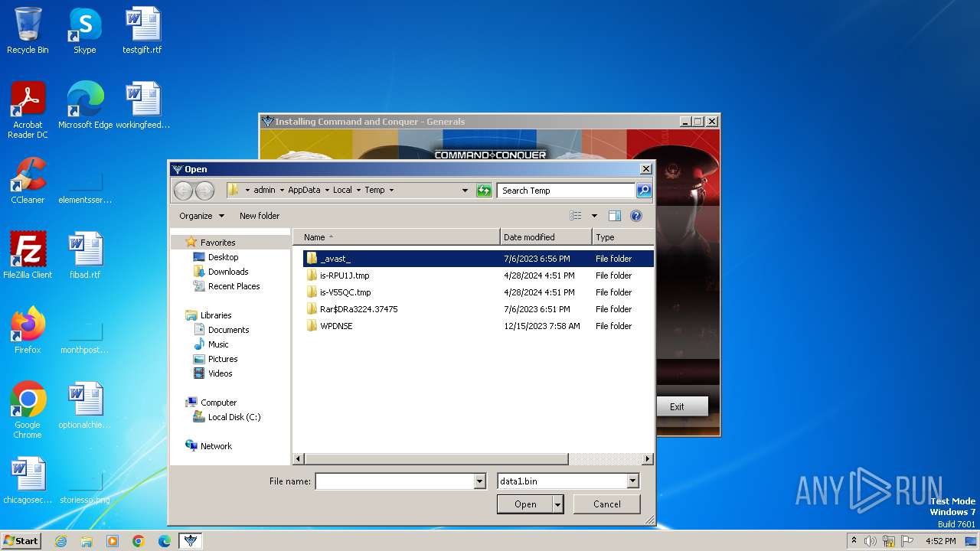Open the Firefox desktop shortcut
This screenshot has width=980, height=551.
pos(28,331)
